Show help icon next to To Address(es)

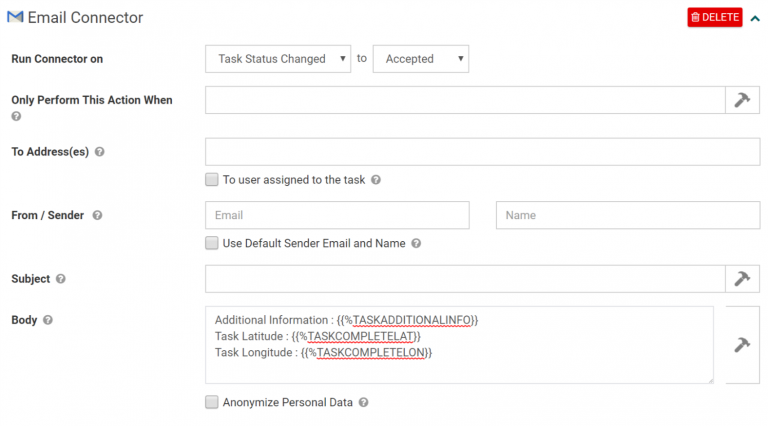click(99, 152)
